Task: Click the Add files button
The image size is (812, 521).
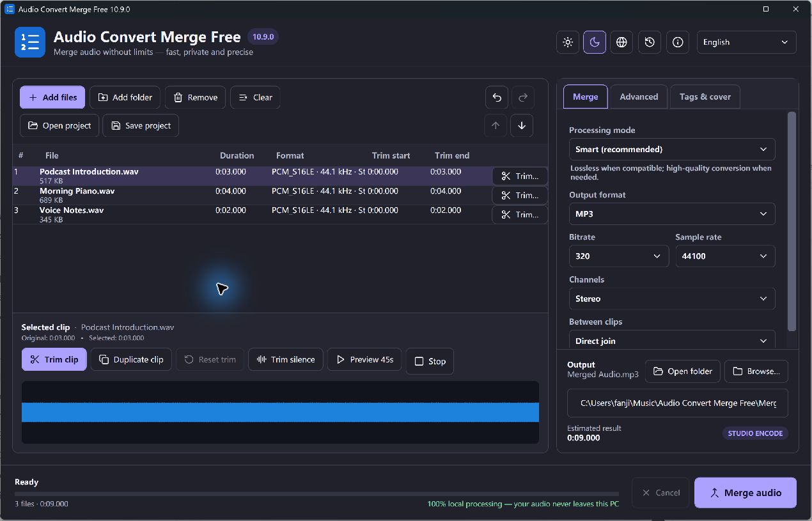Action: tap(52, 97)
